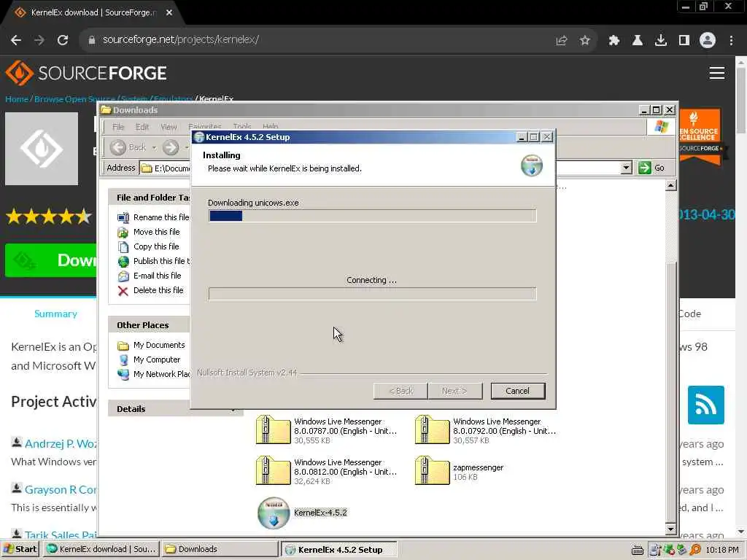The height and width of the screenshot is (560, 747).
Task: Open Chrome extensions puzzle icon
Action: tap(614, 41)
